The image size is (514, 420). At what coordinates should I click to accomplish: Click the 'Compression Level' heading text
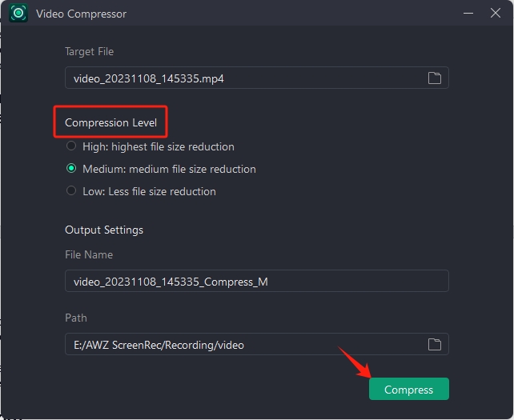coord(110,123)
